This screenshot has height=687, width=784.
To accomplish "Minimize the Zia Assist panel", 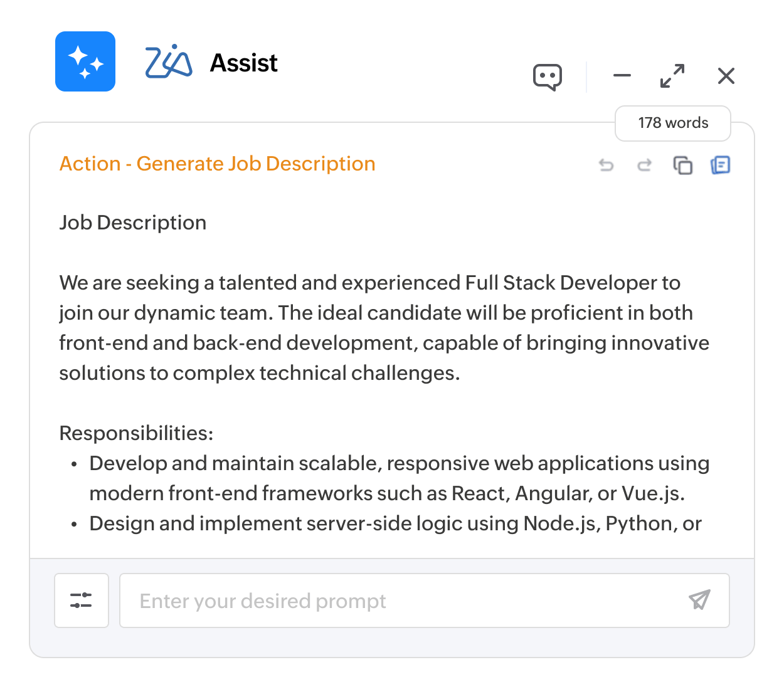I will click(622, 76).
